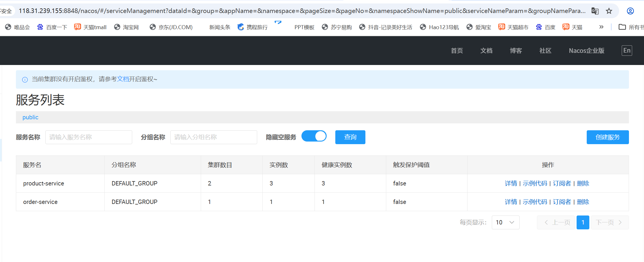Follow the 文档 link in the auth notice
Viewport: 644px width, 262px height.
tap(123, 79)
